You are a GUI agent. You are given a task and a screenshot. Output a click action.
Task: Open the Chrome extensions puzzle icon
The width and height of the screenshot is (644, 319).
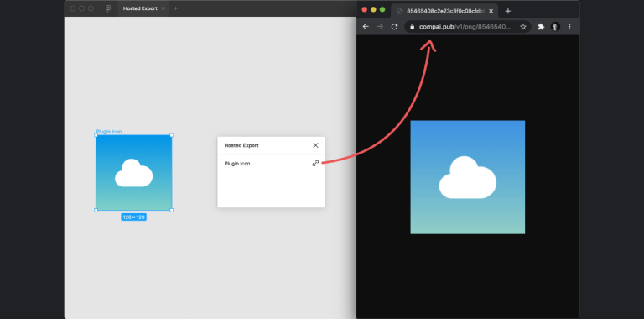pyautogui.click(x=541, y=27)
